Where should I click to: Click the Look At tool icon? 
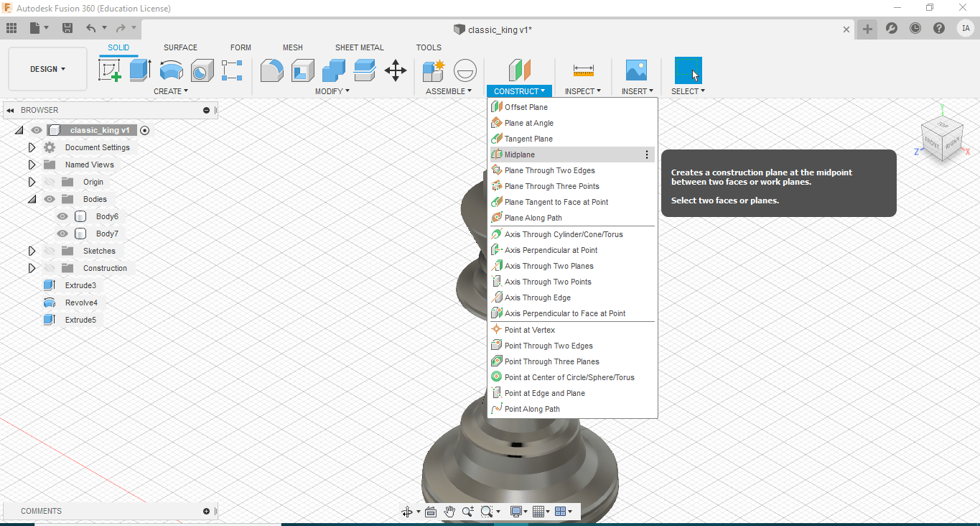pos(431,512)
